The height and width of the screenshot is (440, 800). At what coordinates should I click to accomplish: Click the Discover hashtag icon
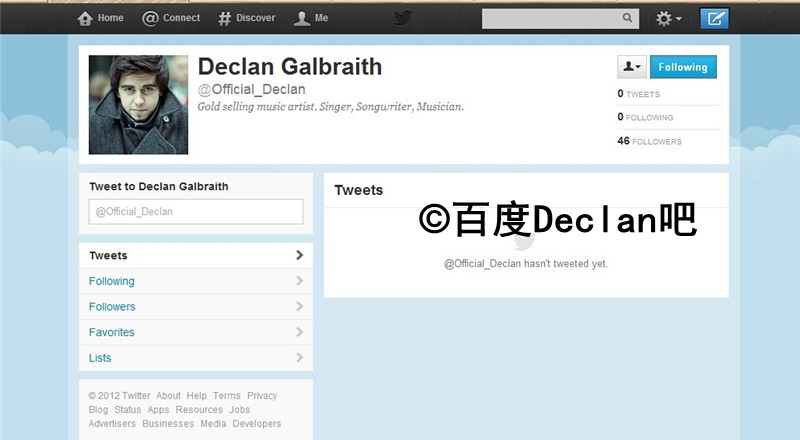pos(224,18)
